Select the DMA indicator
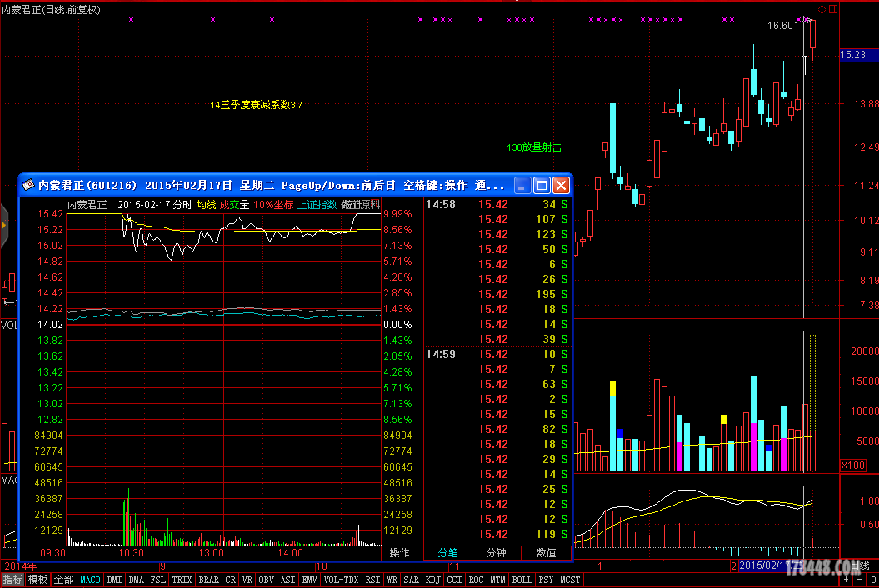 136,581
